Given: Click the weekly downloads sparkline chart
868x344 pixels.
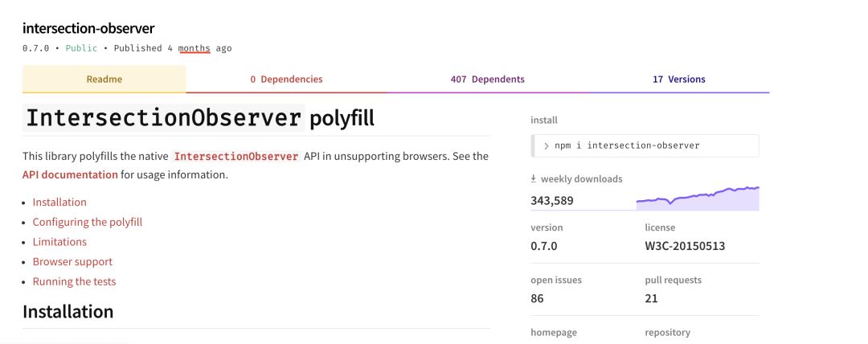Looking at the screenshot, I should (698, 199).
